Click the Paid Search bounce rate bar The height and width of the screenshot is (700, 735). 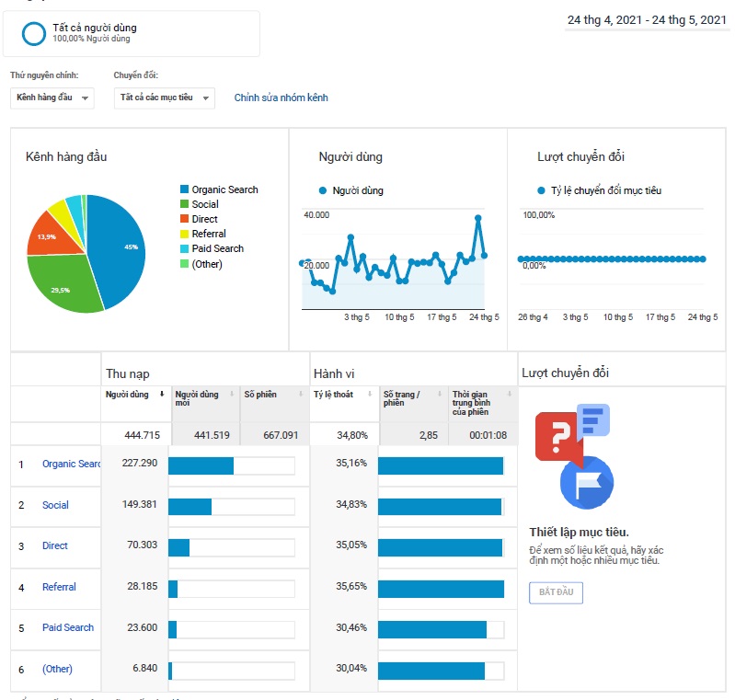pos(432,630)
